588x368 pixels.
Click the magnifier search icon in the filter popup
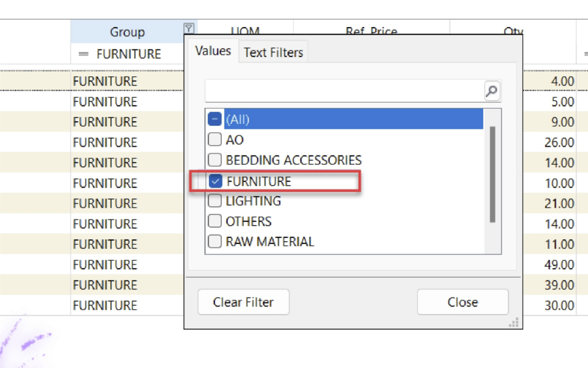(x=492, y=91)
